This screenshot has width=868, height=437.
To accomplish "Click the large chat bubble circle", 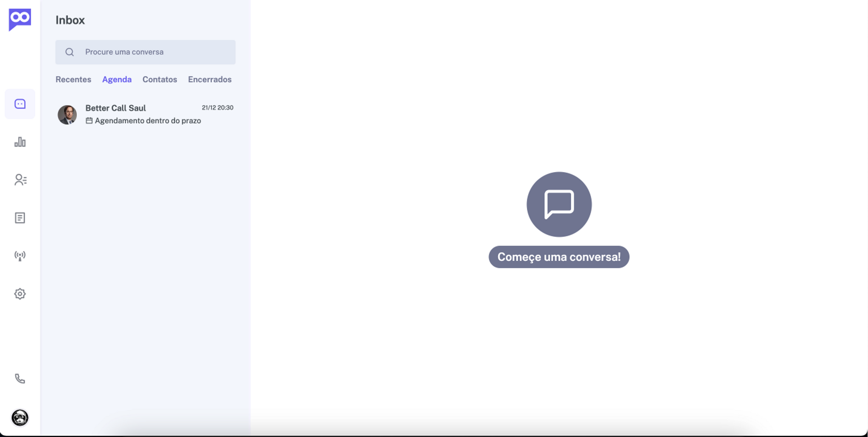I will [559, 204].
